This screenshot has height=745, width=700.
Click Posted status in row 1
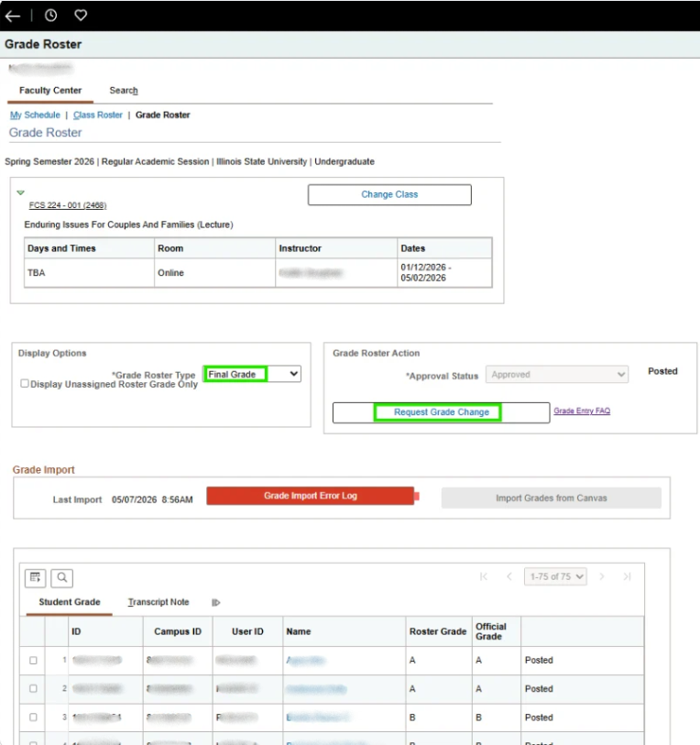pos(539,661)
